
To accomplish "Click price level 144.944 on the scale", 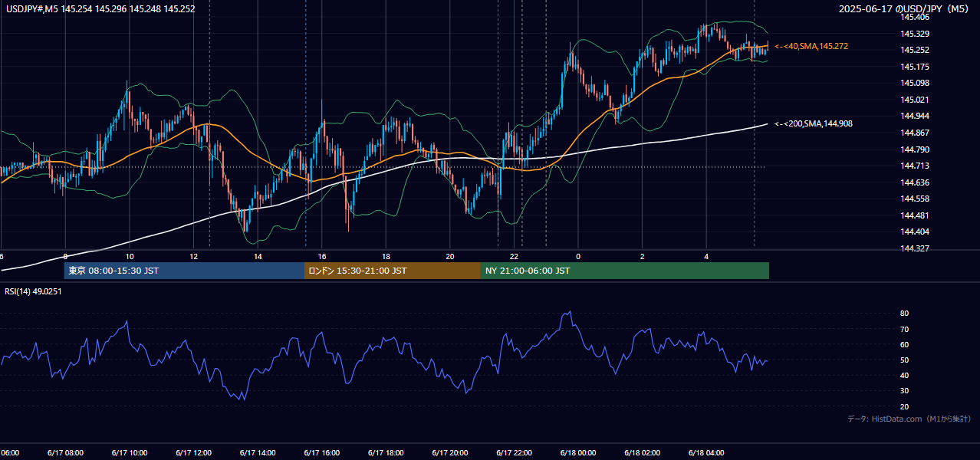I will coord(915,116).
